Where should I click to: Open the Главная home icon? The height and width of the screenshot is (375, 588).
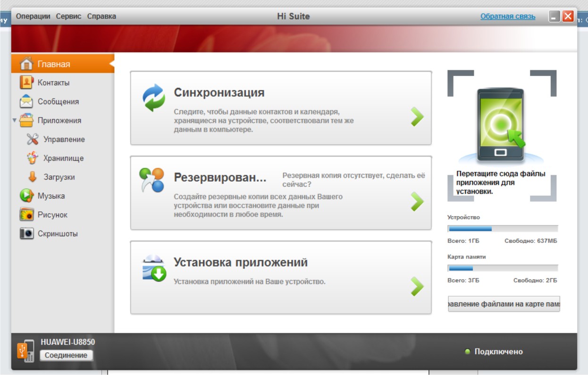coord(27,64)
